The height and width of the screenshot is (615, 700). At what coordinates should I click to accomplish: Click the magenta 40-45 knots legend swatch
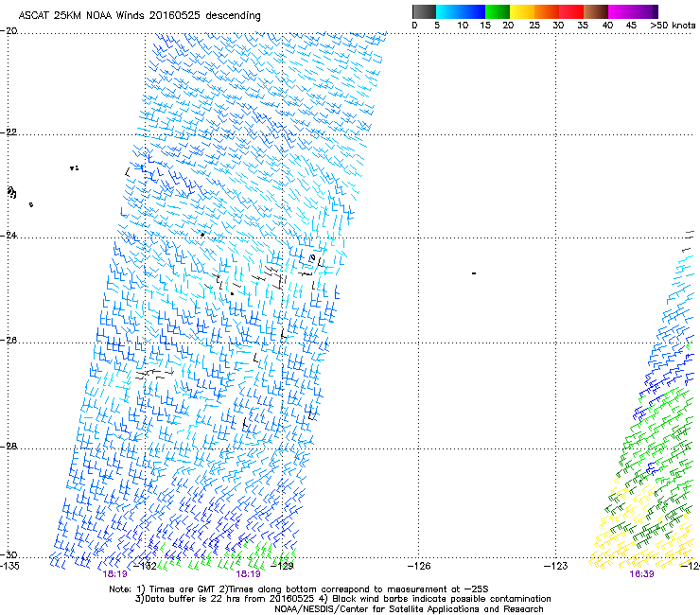click(x=621, y=11)
